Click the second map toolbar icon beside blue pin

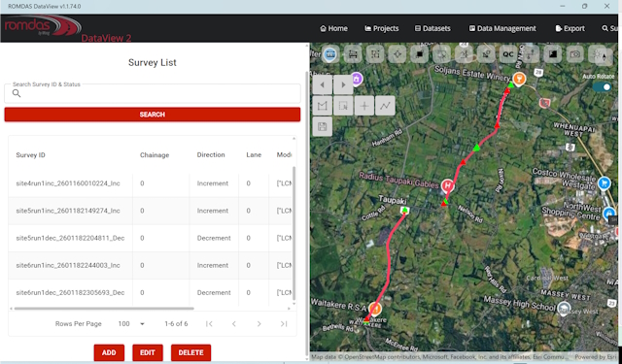pyautogui.click(x=353, y=54)
